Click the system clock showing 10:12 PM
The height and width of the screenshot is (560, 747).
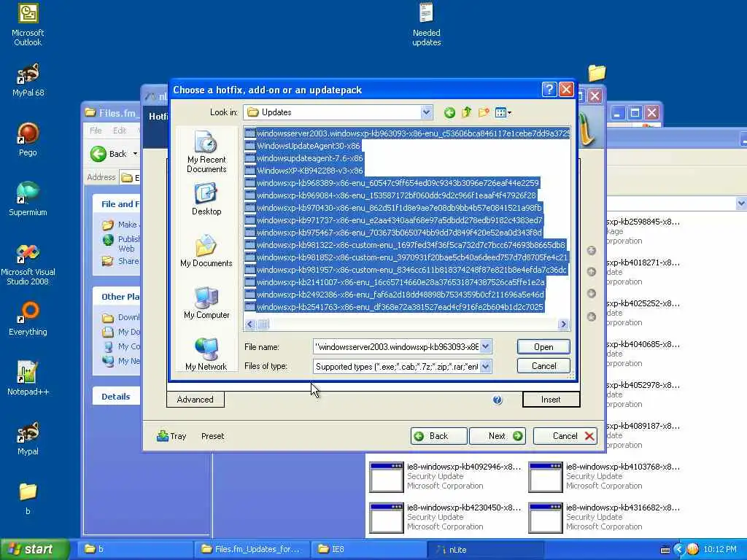(720, 550)
